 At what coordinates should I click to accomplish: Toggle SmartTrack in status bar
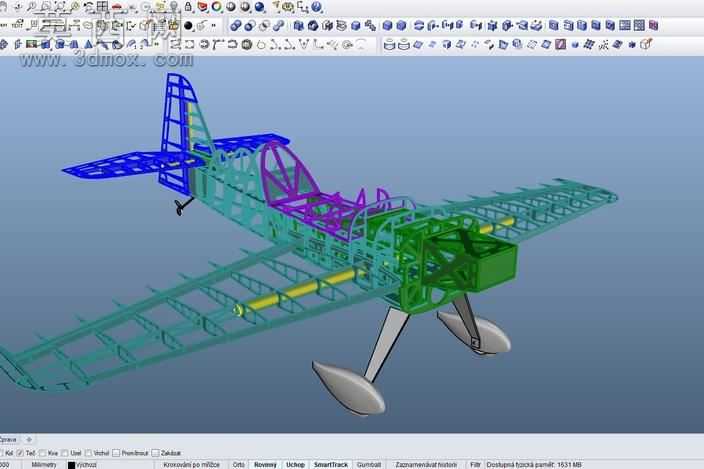[x=331, y=465]
